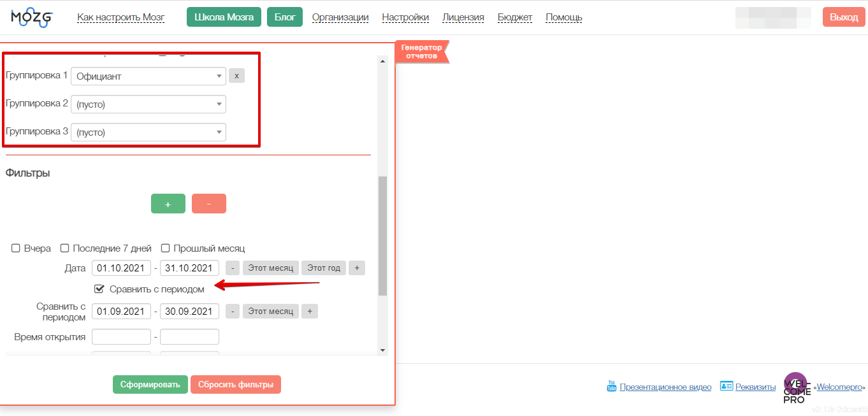Expand the Группировка 3 dropdown
868x416 pixels.
148,133
